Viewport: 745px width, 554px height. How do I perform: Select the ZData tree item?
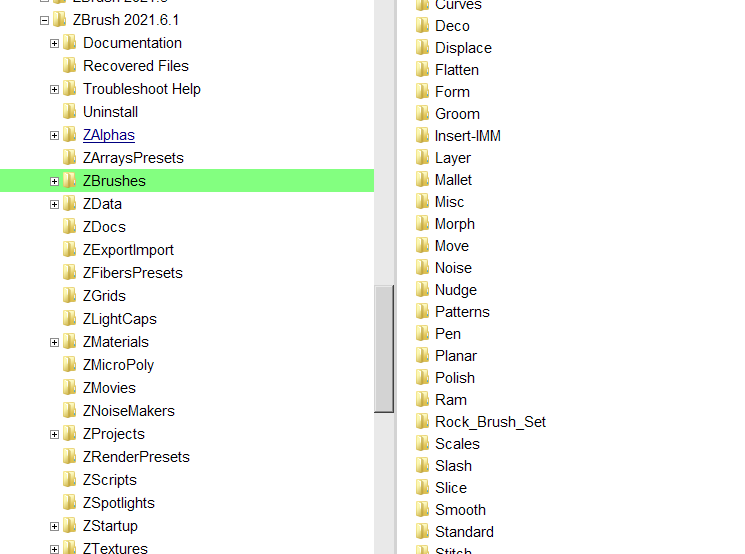click(x=102, y=204)
